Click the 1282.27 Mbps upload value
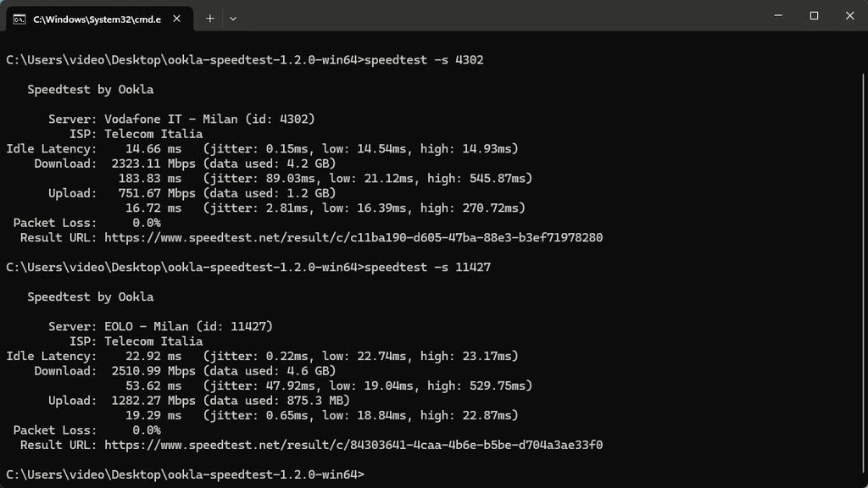 tap(153, 401)
